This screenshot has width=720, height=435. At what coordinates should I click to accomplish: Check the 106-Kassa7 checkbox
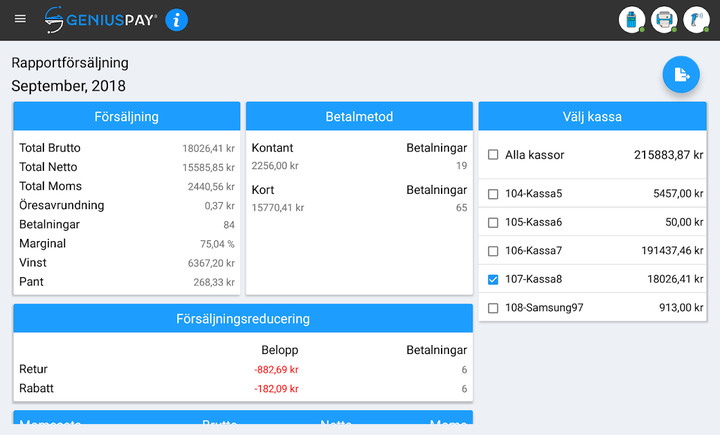pyautogui.click(x=493, y=251)
